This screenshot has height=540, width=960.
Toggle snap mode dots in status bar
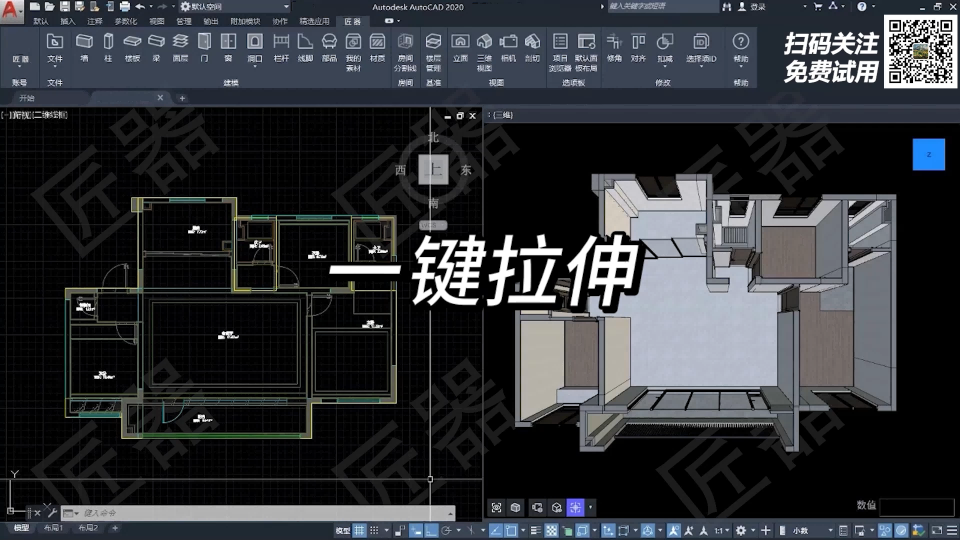(x=374, y=530)
